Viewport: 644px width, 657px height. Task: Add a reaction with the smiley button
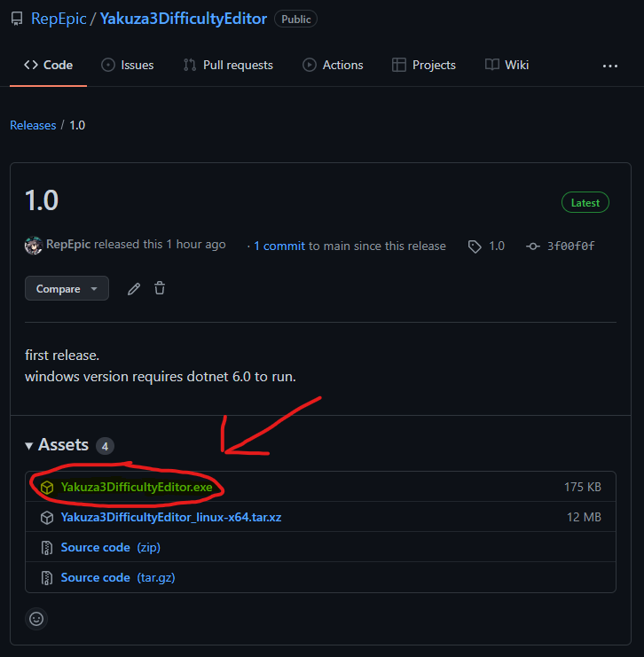point(36,619)
